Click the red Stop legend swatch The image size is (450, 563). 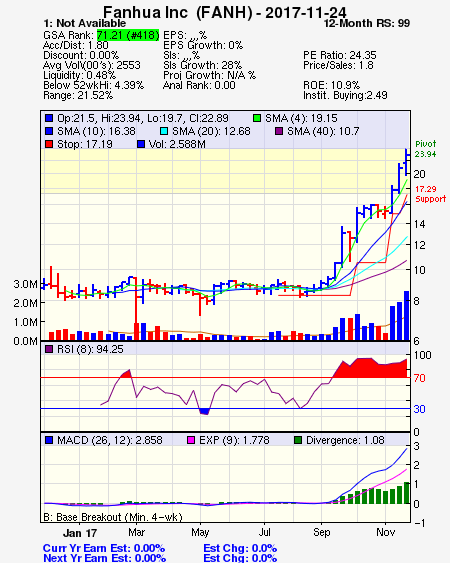pos(49,144)
